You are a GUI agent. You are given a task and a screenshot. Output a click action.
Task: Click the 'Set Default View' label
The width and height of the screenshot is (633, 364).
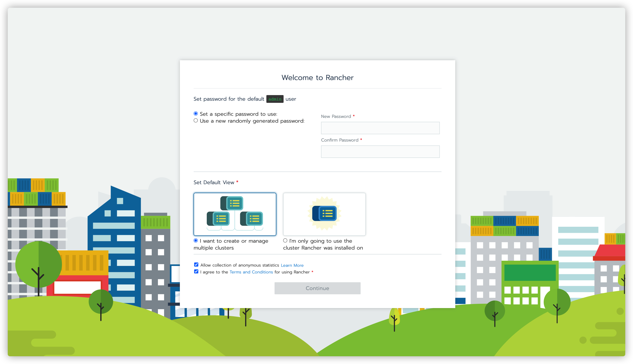coord(214,182)
